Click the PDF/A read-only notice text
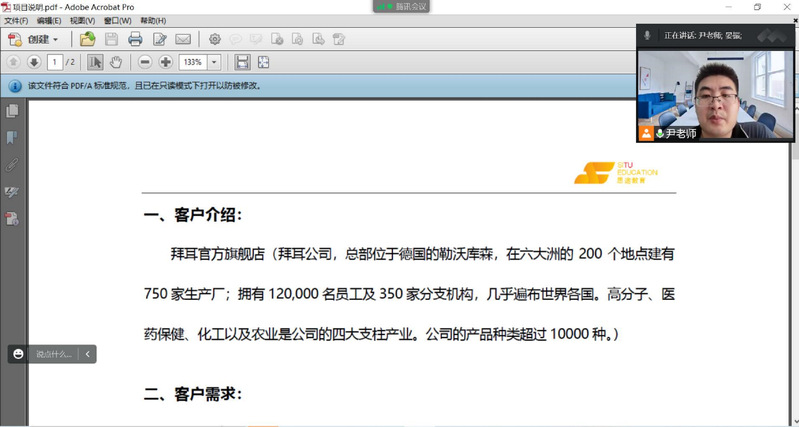This screenshot has height=427, width=799. click(145, 86)
